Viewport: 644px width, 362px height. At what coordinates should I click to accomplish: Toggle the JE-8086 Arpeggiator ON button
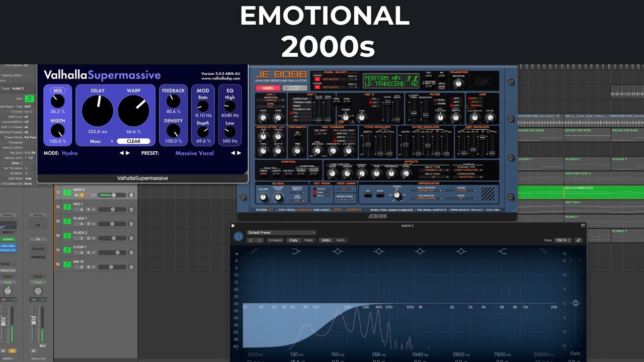tap(368, 194)
